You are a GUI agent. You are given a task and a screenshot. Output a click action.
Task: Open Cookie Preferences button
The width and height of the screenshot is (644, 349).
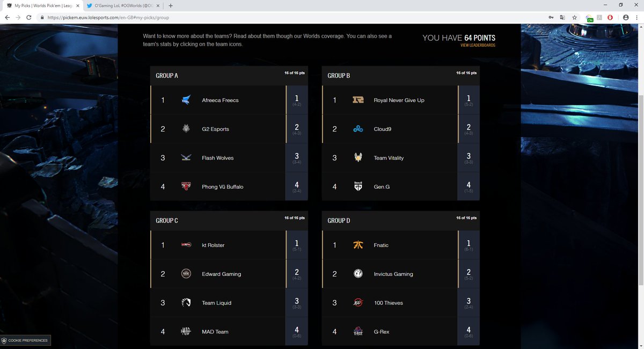point(25,340)
